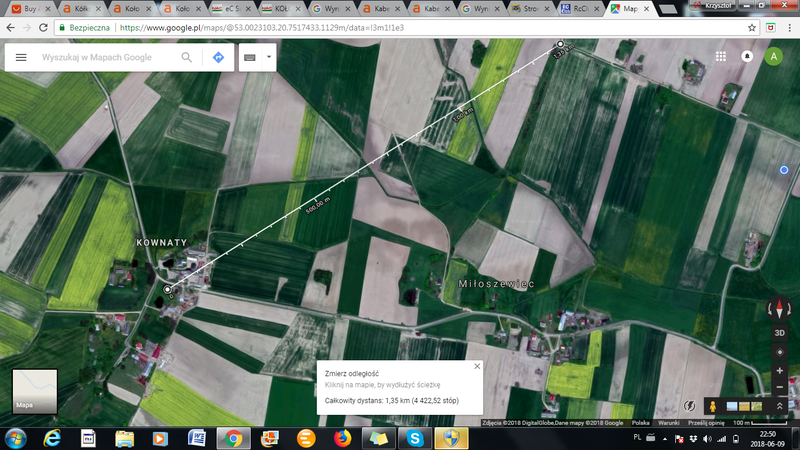This screenshot has height=450, width=800.
Task: Open a new browser tab
Action: pyautogui.click(x=667, y=9)
